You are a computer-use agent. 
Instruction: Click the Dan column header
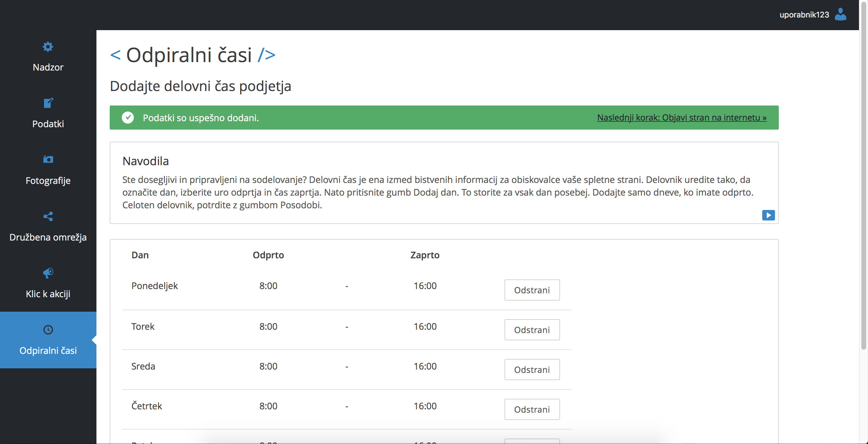pyautogui.click(x=140, y=255)
